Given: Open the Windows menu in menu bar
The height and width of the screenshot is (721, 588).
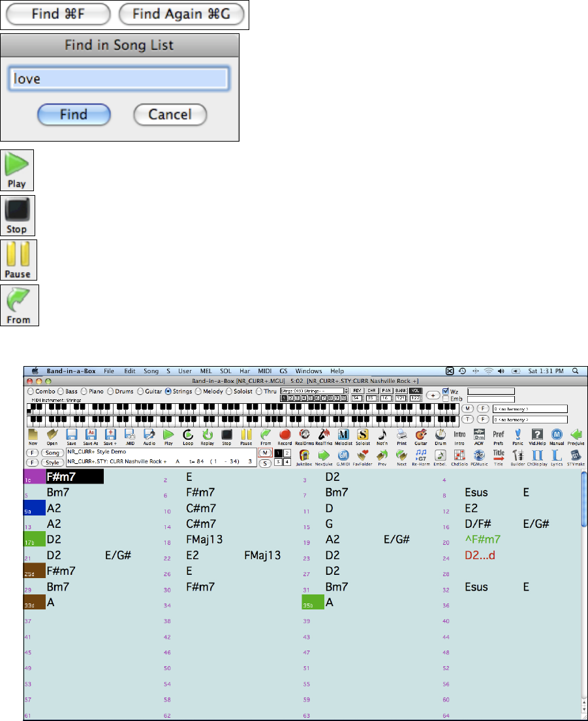Looking at the screenshot, I should [308, 371].
